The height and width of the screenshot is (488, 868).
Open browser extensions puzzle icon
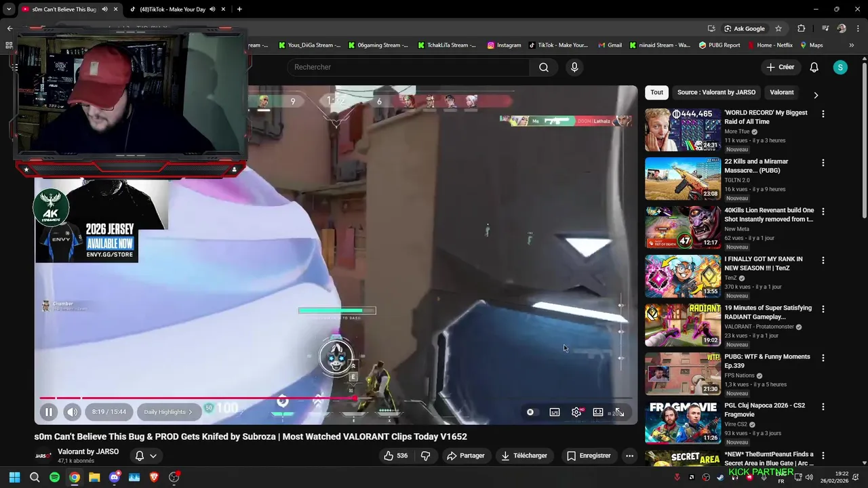[801, 28]
